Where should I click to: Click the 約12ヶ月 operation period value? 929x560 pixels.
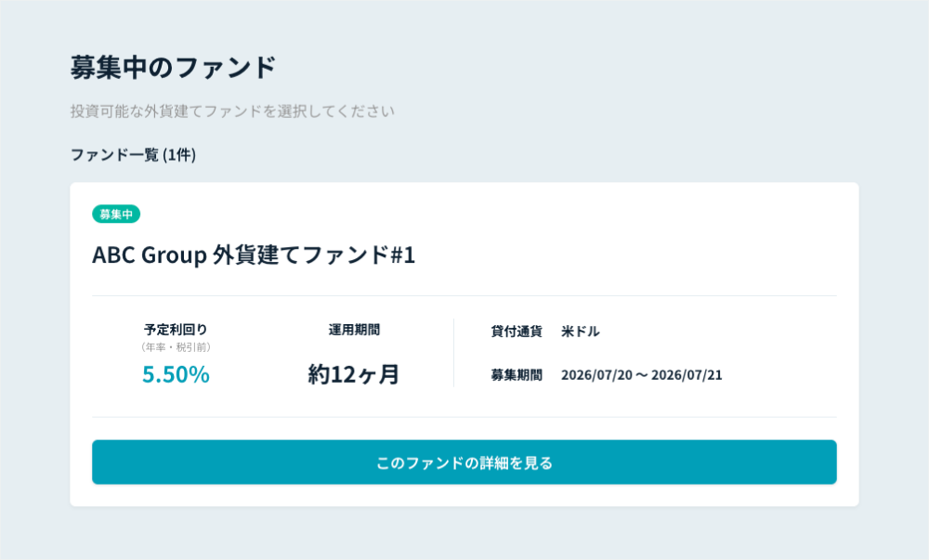click(x=354, y=374)
